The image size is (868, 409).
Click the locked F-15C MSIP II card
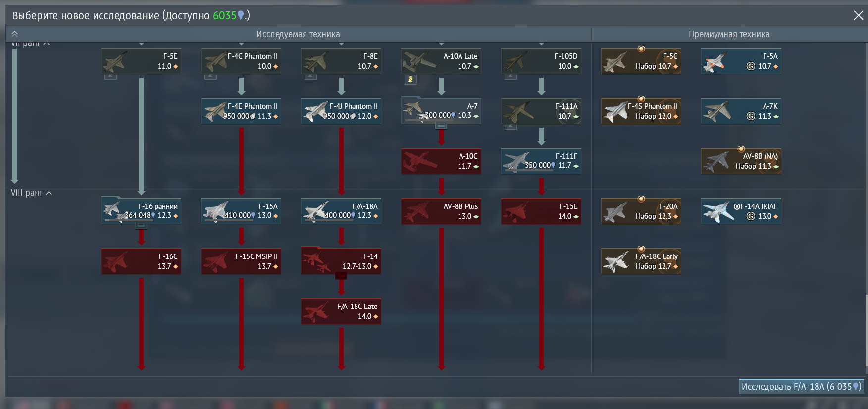tap(241, 261)
